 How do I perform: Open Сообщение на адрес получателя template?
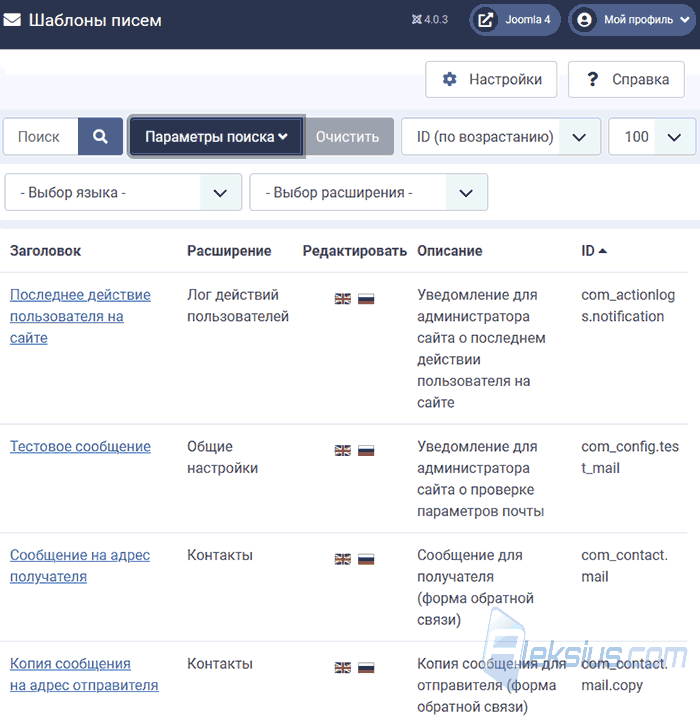tap(80, 566)
